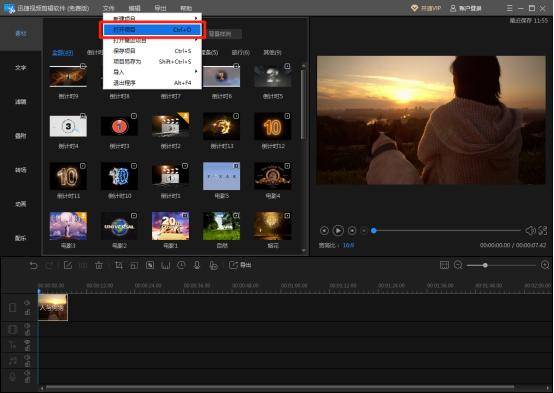Click the fullscreen icon beside volume
This screenshot has width=554, height=393.
point(543,230)
